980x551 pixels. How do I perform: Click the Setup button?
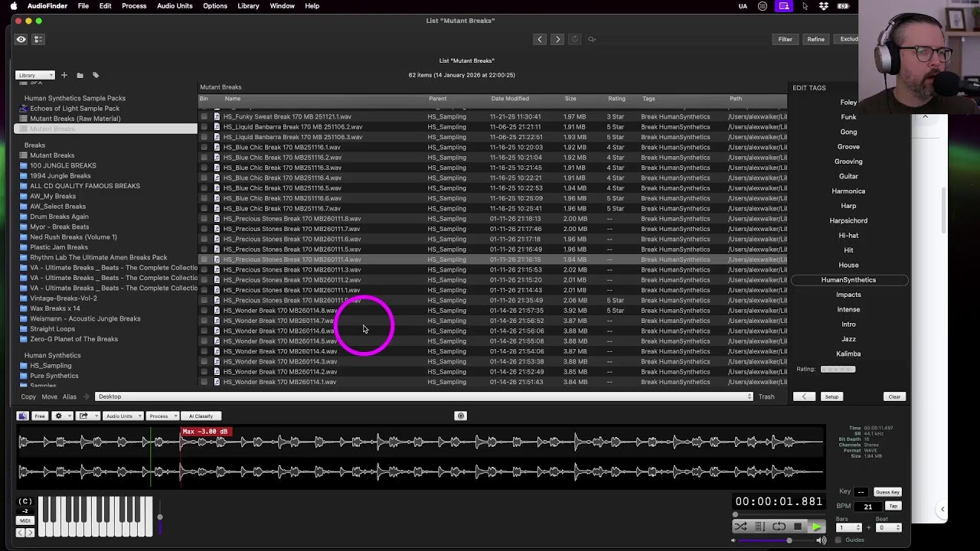coord(831,396)
